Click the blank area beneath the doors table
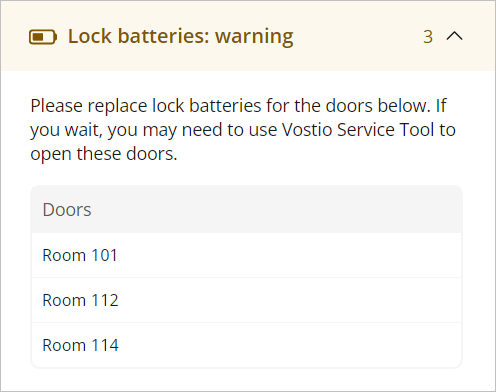The height and width of the screenshot is (392, 496). (247, 379)
